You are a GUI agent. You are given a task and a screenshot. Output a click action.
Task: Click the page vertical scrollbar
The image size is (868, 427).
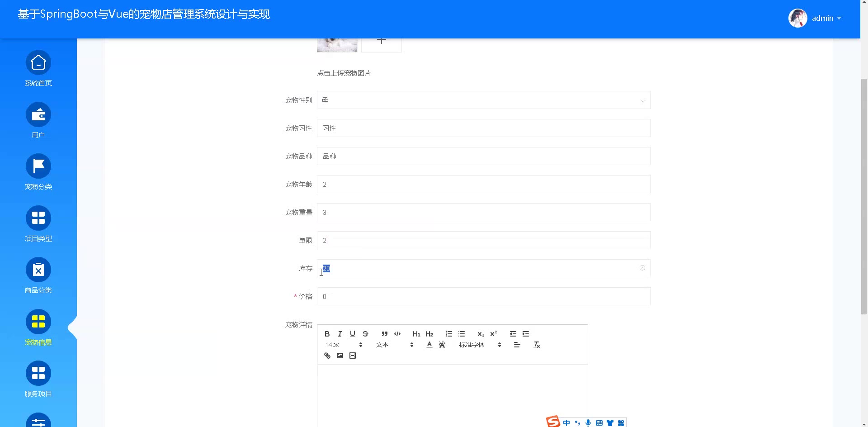tap(864, 197)
